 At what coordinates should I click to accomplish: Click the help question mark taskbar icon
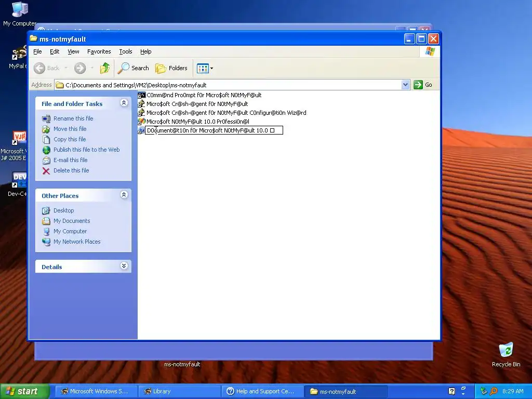pos(451,391)
